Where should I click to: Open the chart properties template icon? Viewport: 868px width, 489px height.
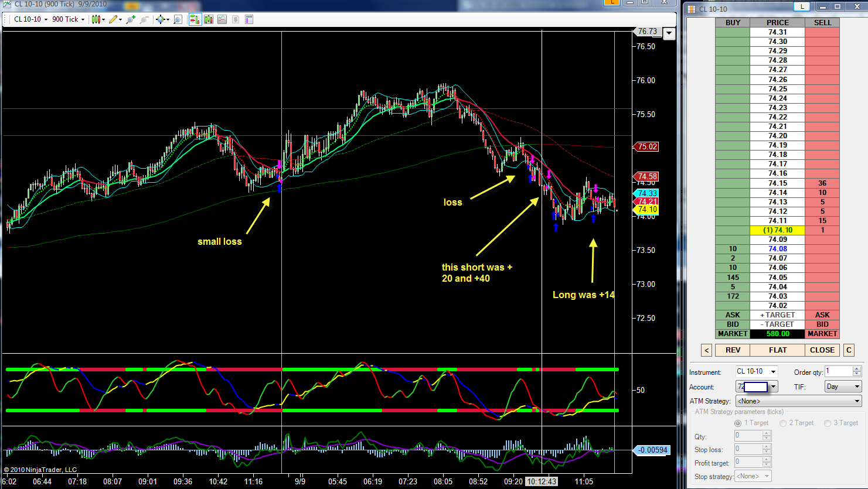coord(249,19)
